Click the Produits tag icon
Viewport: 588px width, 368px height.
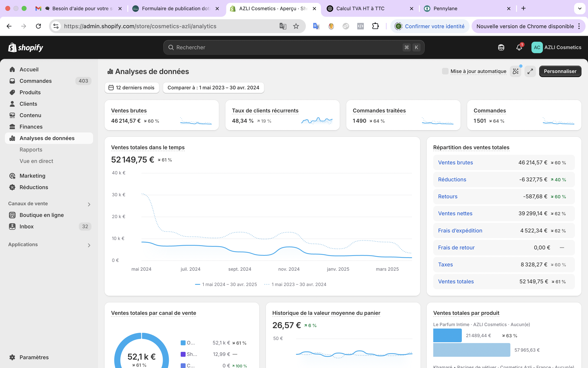(x=12, y=92)
